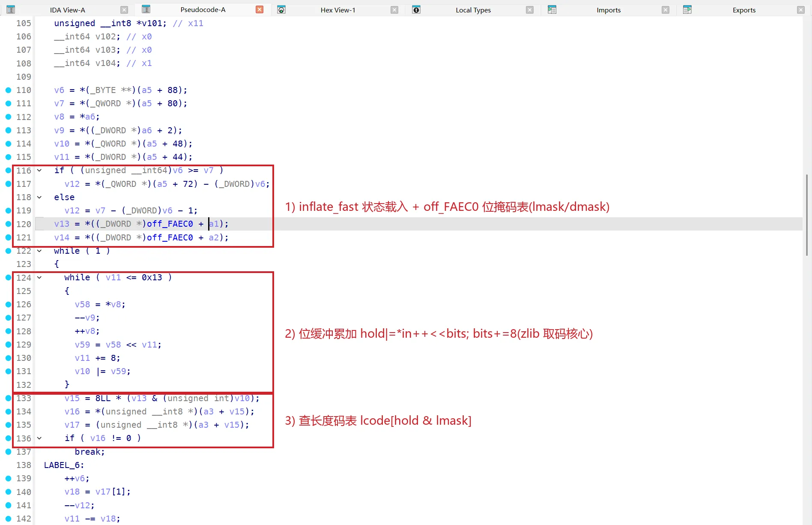This screenshot has width=812, height=525.
Task: Click the Imports tab icon
Action: click(x=552, y=9)
